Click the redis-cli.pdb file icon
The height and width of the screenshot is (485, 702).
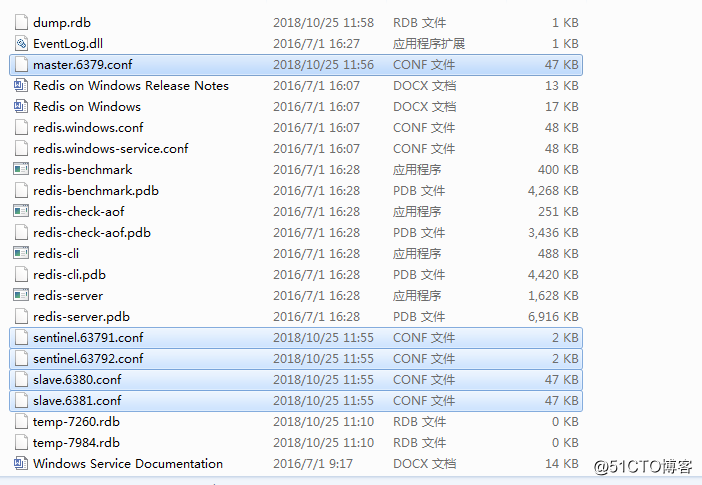[21, 275]
